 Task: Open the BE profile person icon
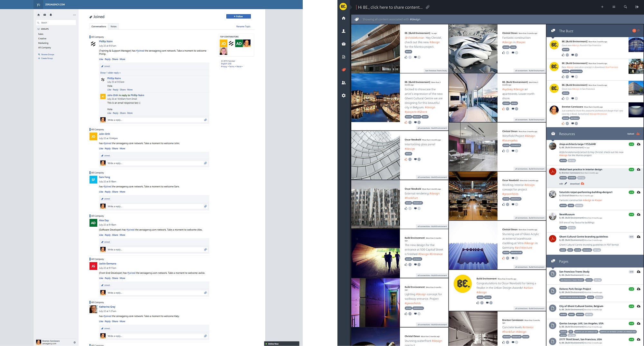344,31
